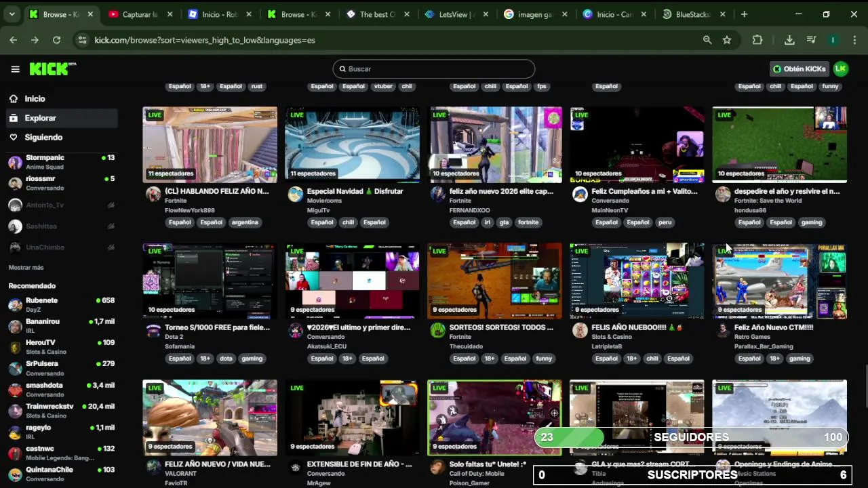868x488 pixels.
Task: Open FERNANDXOO stream thumbnail
Action: click(x=494, y=144)
